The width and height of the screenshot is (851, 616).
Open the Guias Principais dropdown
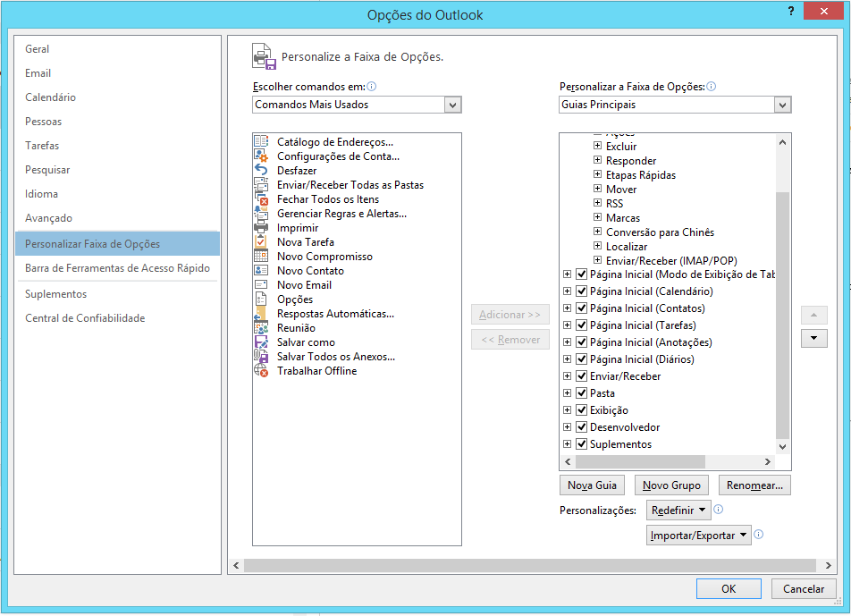(x=782, y=105)
